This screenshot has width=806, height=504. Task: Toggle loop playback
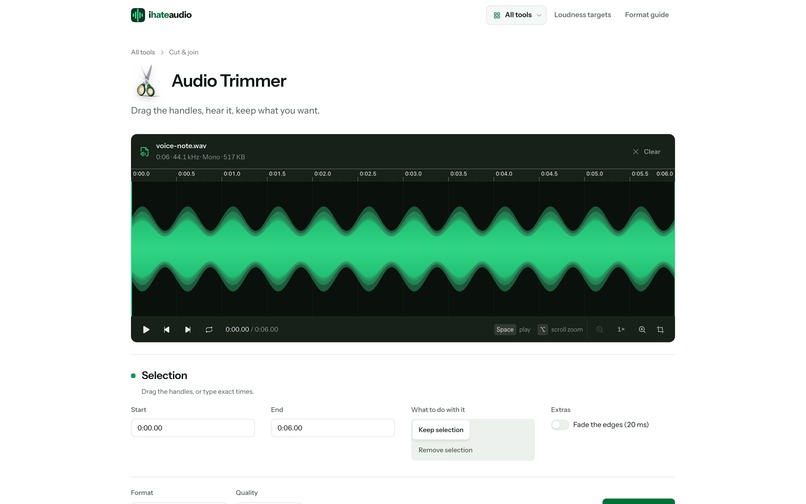[x=209, y=330]
